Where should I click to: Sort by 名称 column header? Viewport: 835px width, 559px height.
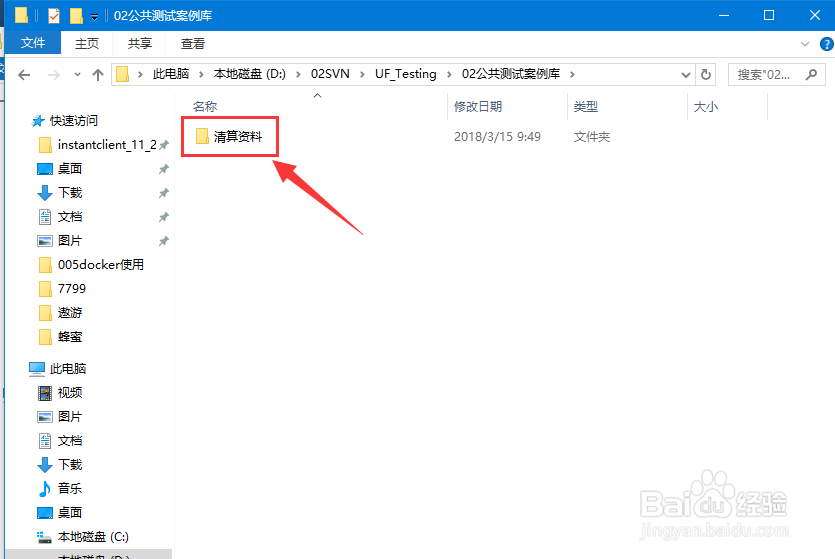pyautogui.click(x=205, y=106)
